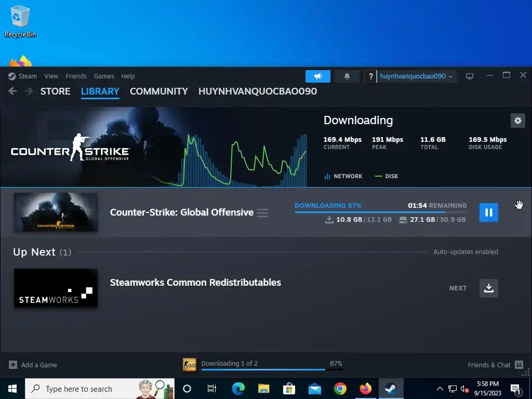
Task: Click the network tray icon
Action: pos(453,389)
